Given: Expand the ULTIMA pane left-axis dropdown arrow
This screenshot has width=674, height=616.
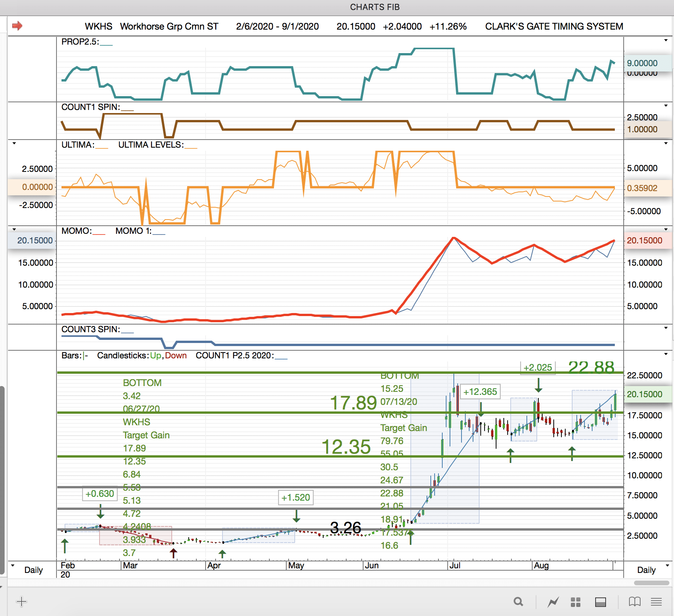Looking at the screenshot, I should pos(14,143).
